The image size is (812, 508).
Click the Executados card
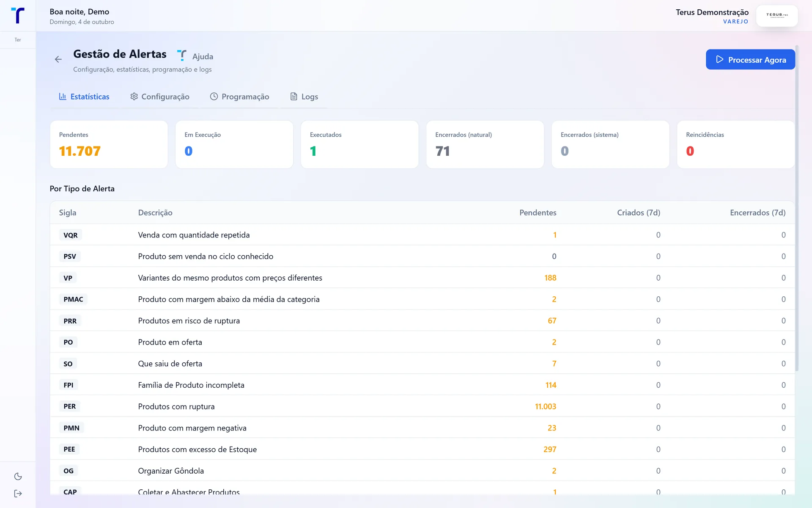(360, 144)
